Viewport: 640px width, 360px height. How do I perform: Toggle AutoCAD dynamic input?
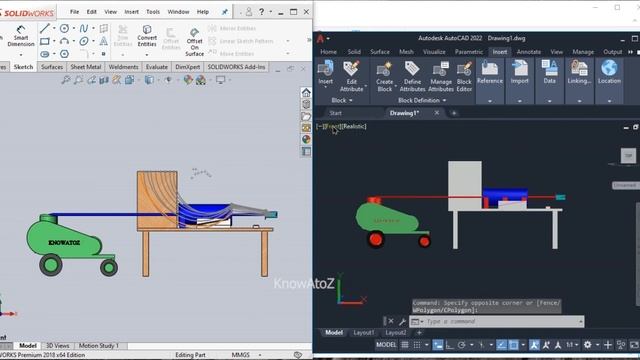click(x=438, y=345)
